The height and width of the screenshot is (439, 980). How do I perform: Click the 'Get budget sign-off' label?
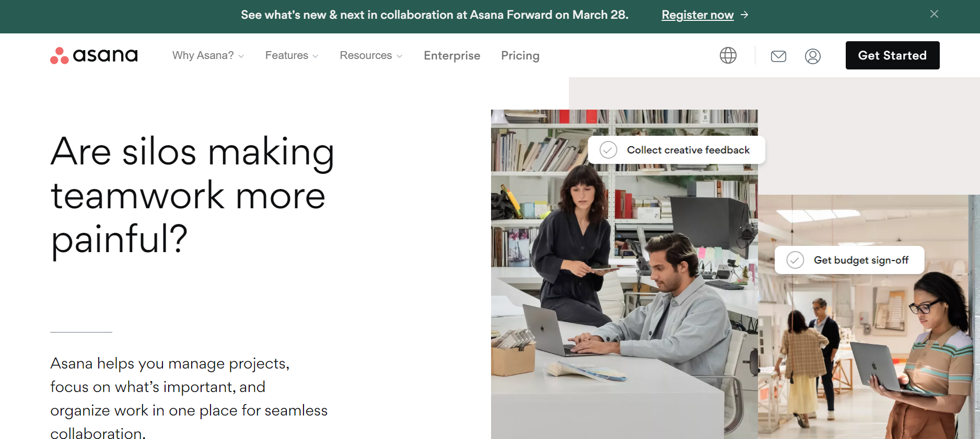(x=861, y=260)
